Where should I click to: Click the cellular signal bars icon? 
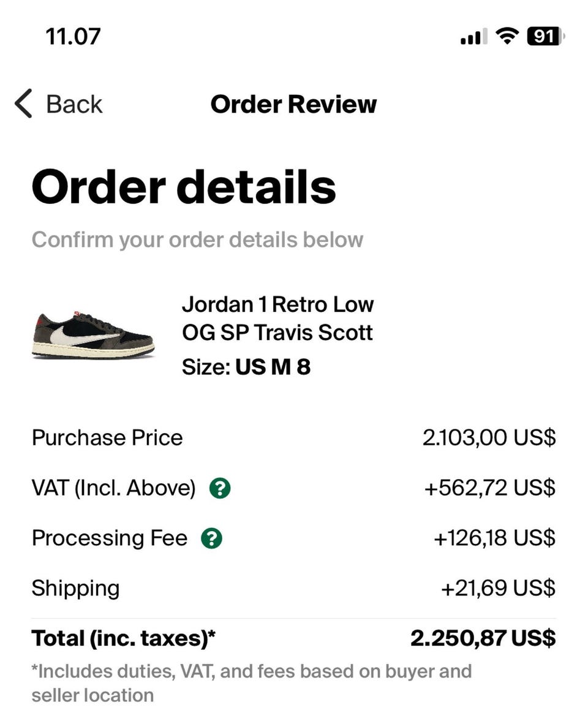pos(473,38)
